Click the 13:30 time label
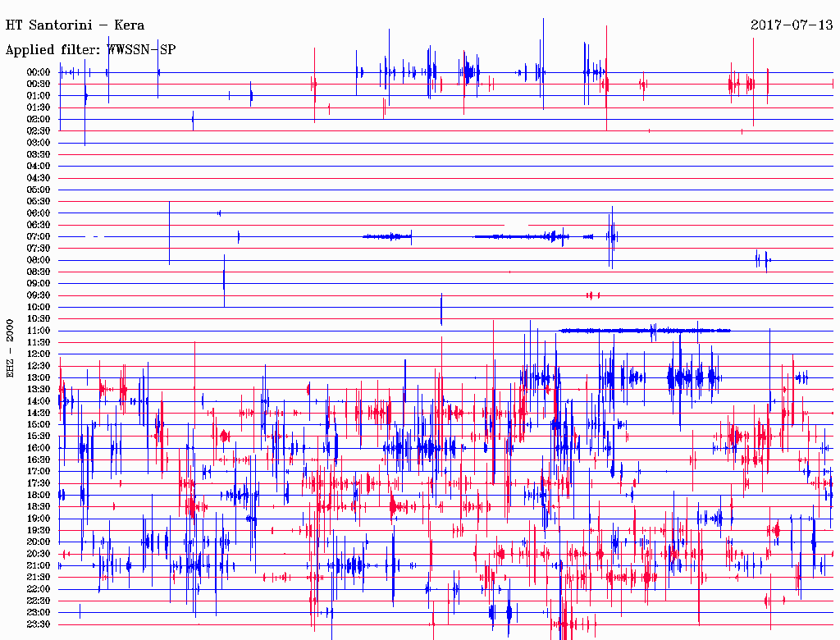This screenshot has height=640, width=840. pyautogui.click(x=38, y=390)
